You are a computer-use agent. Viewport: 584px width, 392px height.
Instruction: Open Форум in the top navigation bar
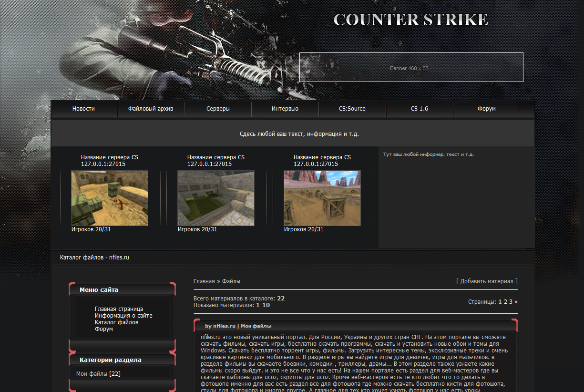click(x=486, y=109)
